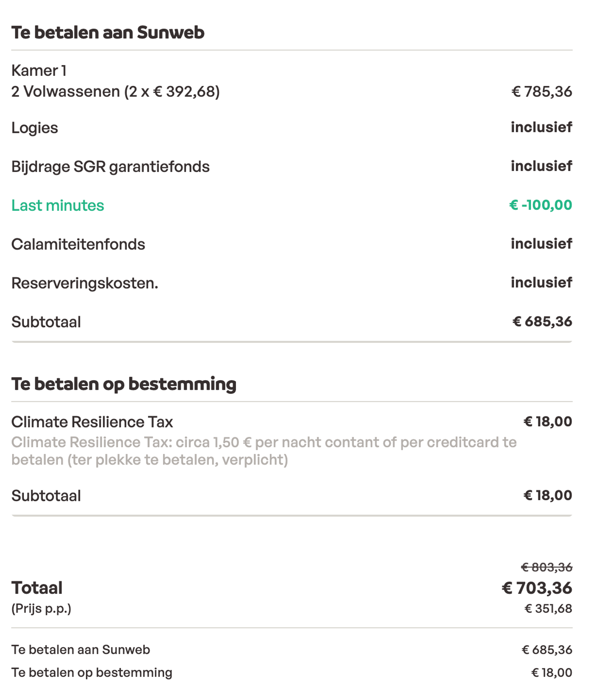Viewport: 593px width, 700px height.
Task: Click the grey Climate Resilience Tax description
Action: pyautogui.click(x=264, y=451)
